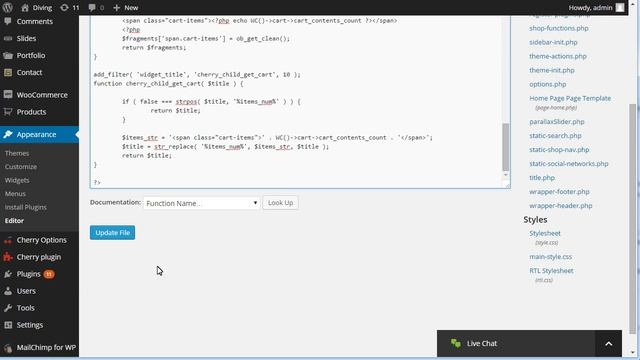Viewport: 640px width, 360px height.
Task: Click the Users person icon
Action: coord(8,291)
